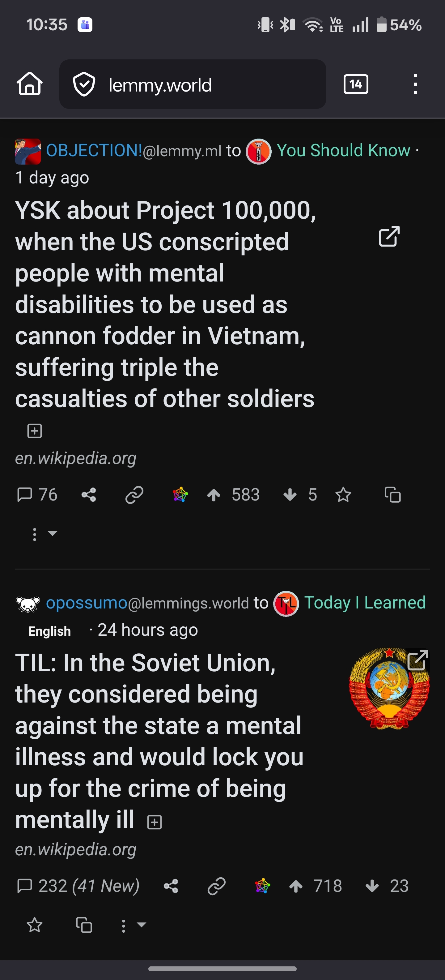Open opossumo's user profile
Image resolution: width=445 pixels, height=980 pixels.
click(x=87, y=603)
